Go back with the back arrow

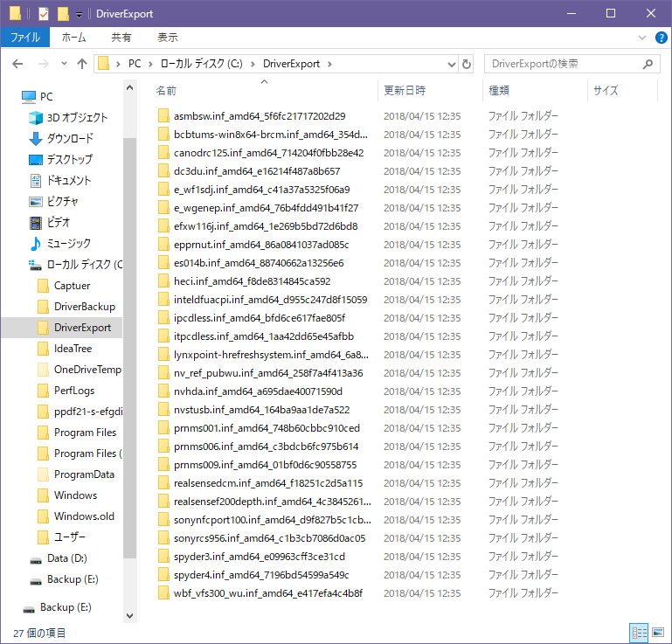pos(17,64)
